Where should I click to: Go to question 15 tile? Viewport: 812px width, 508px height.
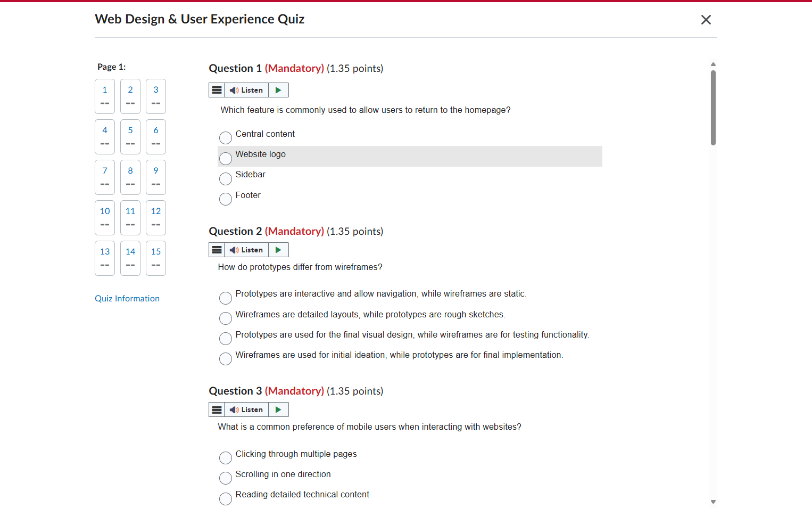pyautogui.click(x=156, y=258)
